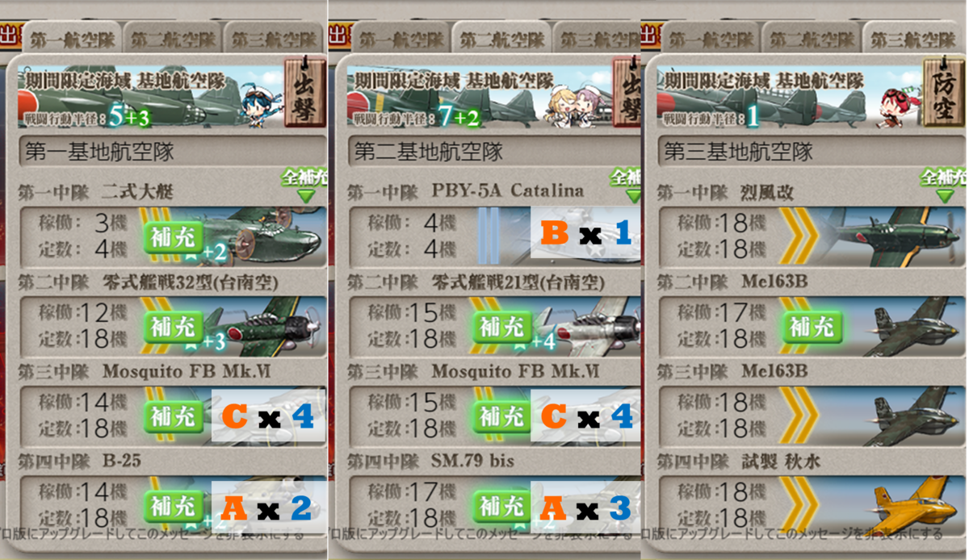Screen dimensions: 969x560
Task: Resupply Me163B with its 補充 button
Action: click(812, 327)
